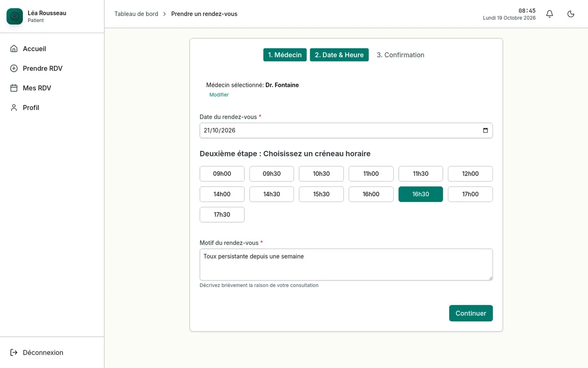Click the logout arrow icon beside Déconnexion
The height and width of the screenshot is (368, 588).
coord(14,352)
